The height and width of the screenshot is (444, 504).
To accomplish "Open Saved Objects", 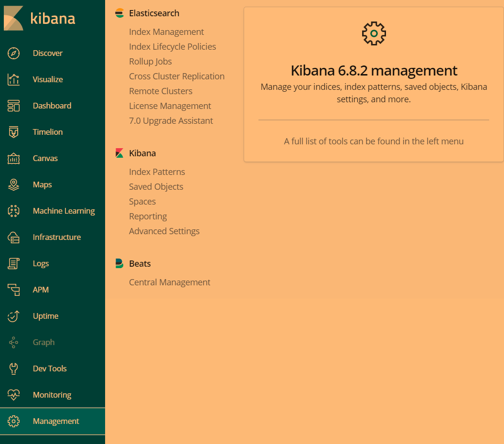I will pos(156,186).
